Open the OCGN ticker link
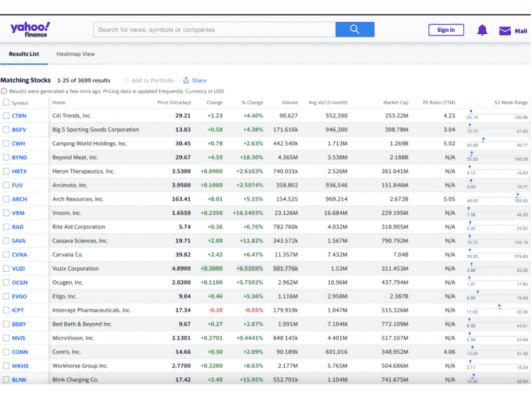The image size is (532, 397). click(x=20, y=283)
